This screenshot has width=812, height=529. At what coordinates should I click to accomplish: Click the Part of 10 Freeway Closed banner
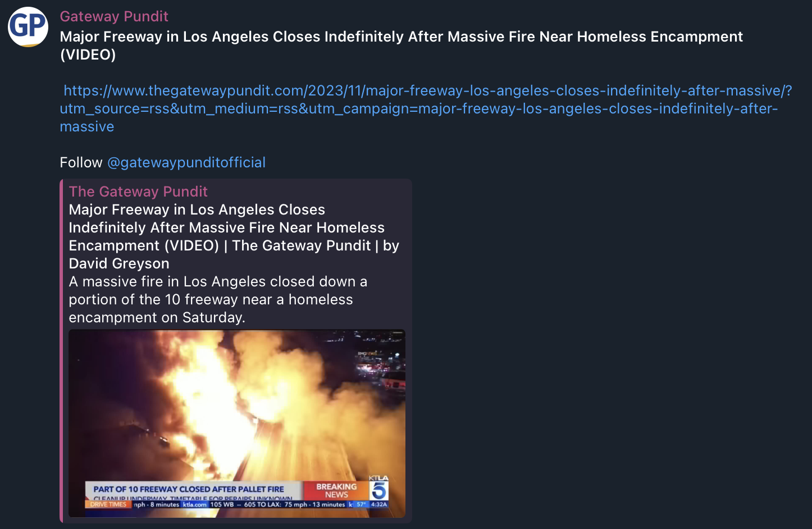pyautogui.click(x=189, y=489)
